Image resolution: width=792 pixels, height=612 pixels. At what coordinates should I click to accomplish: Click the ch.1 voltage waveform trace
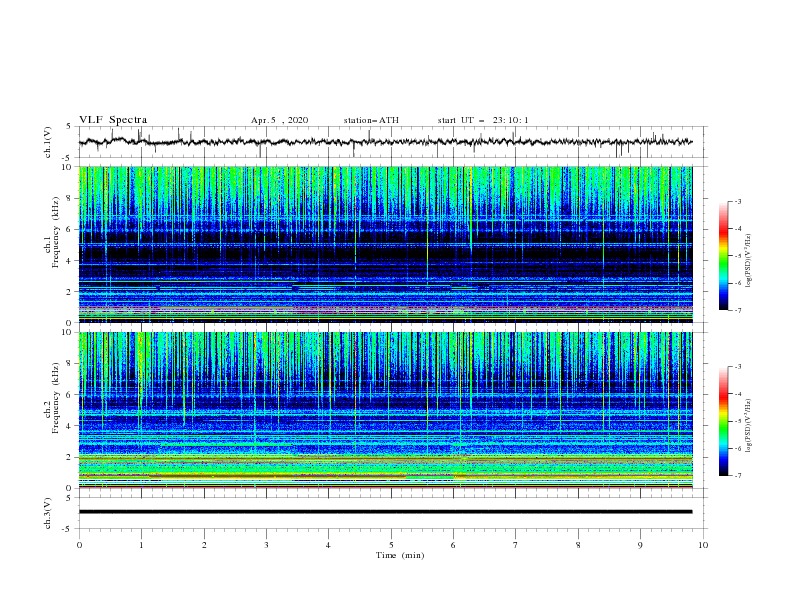[385, 142]
